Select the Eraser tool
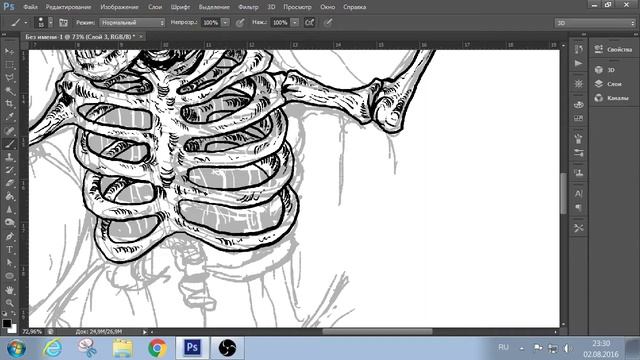The width and height of the screenshot is (640, 360). pyautogui.click(x=9, y=183)
